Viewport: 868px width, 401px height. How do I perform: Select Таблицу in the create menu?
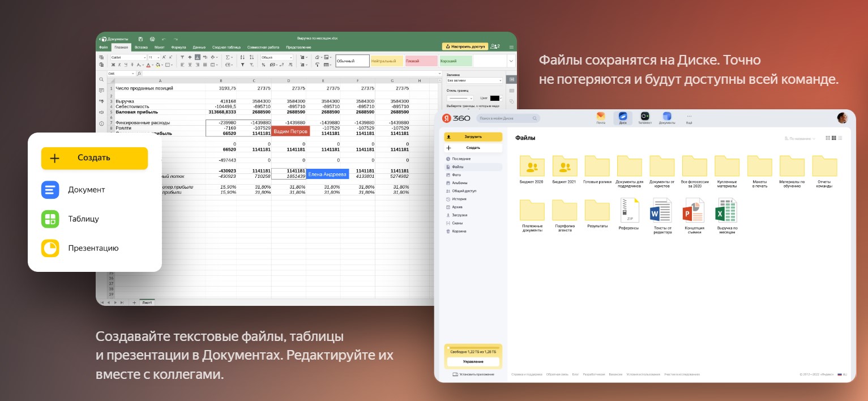click(85, 219)
